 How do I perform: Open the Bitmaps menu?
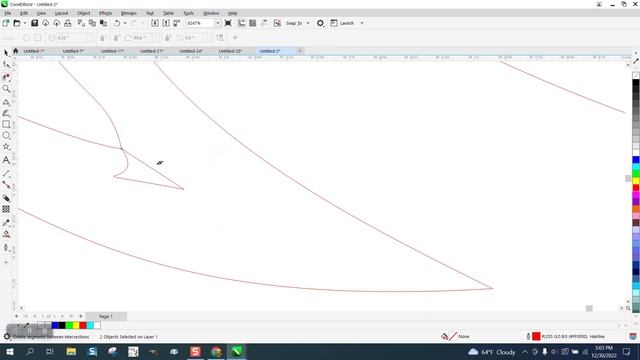pyautogui.click(x=129, y=13)
